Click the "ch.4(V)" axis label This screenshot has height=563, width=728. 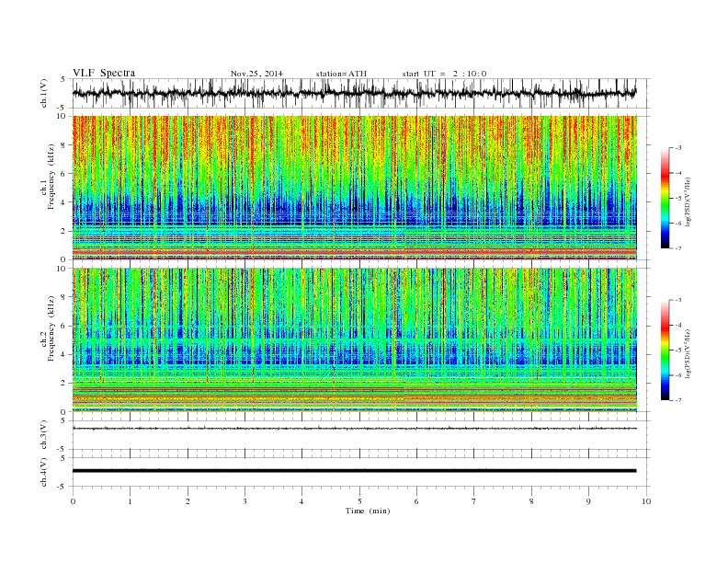44,473
